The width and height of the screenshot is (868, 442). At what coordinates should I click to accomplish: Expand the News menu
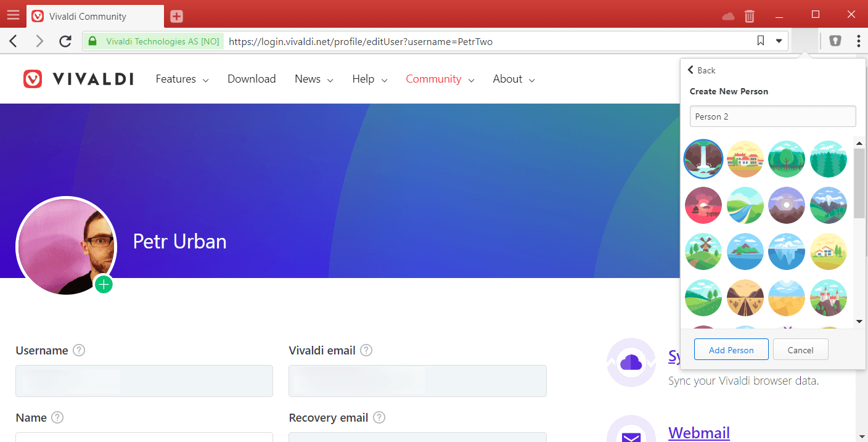(x=314, y=79)
